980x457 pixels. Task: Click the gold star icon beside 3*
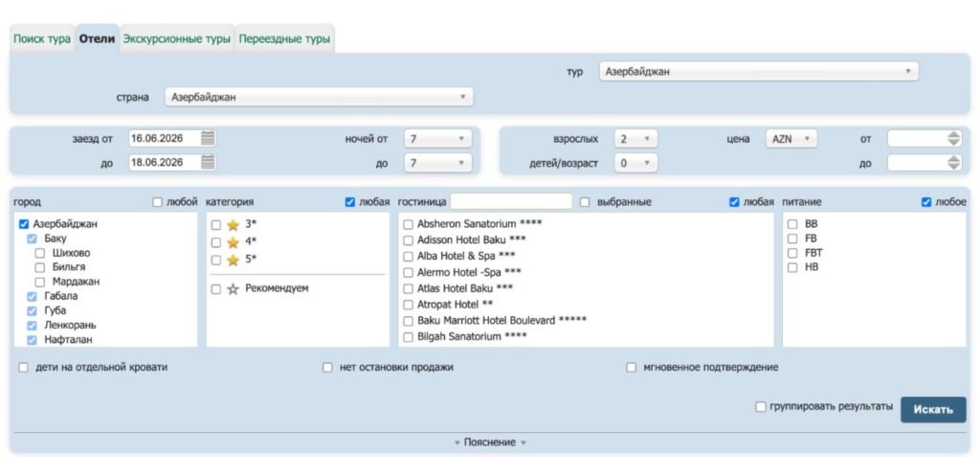(x=234, y=225)
